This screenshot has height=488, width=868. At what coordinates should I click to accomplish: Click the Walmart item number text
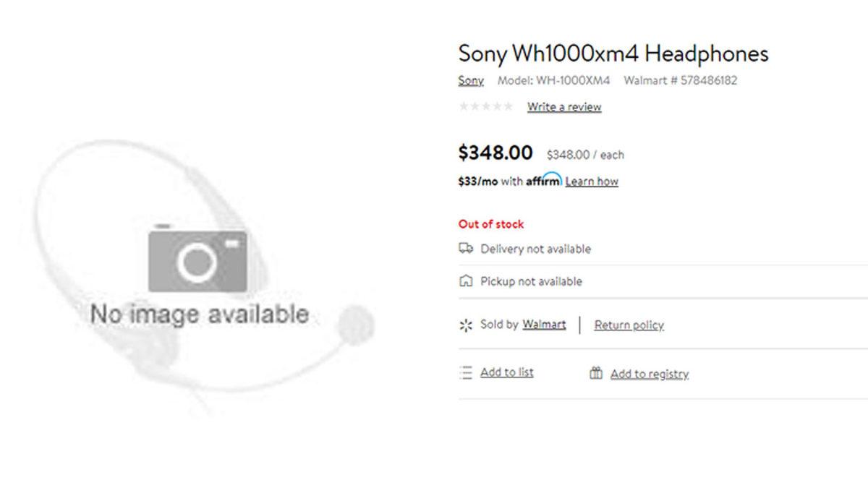point(678,80)
